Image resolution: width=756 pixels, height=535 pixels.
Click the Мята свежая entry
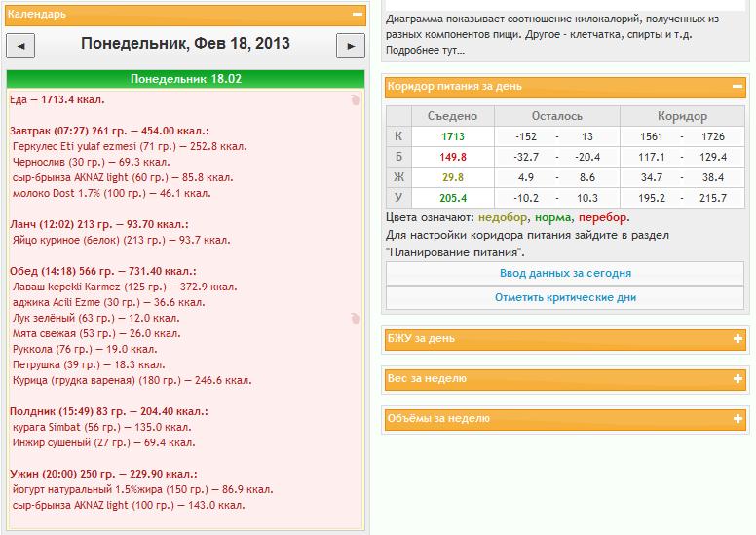[x=96, y=334]
